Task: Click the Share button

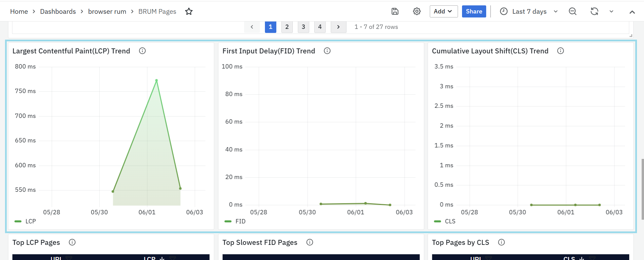Action: [x=474, y=11]
